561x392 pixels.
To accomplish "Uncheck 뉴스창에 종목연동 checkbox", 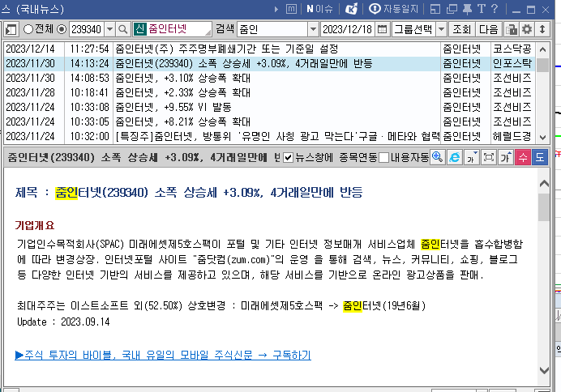I will tap(288, 158).
